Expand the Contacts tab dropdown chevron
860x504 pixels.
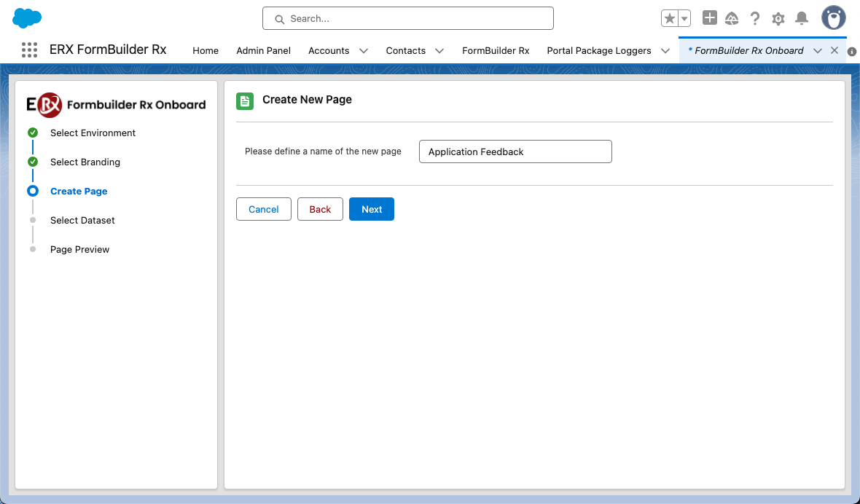(x=439, y=51)
